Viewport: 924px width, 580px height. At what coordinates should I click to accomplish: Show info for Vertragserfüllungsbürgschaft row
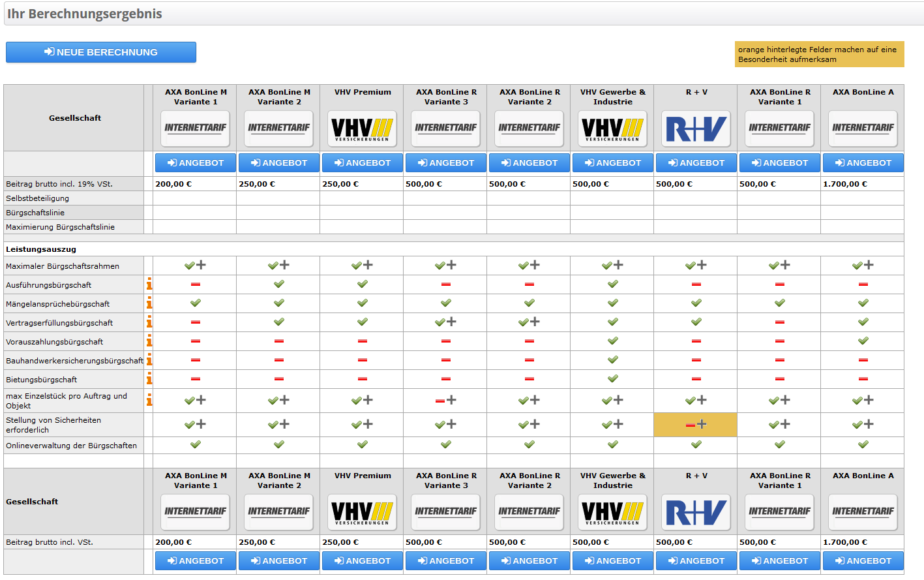pos(149,322)
